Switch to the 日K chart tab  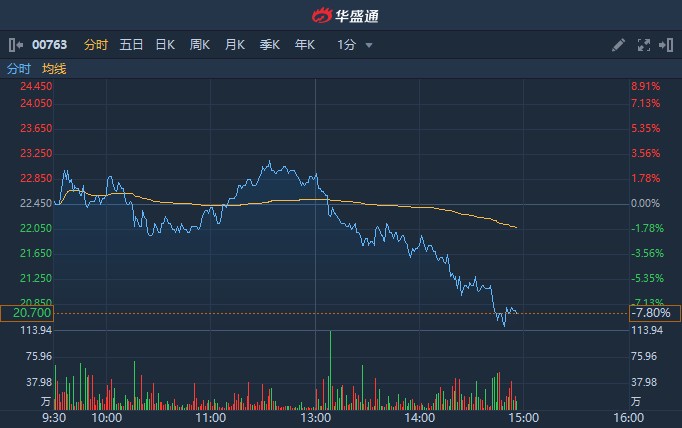point(165,44)
